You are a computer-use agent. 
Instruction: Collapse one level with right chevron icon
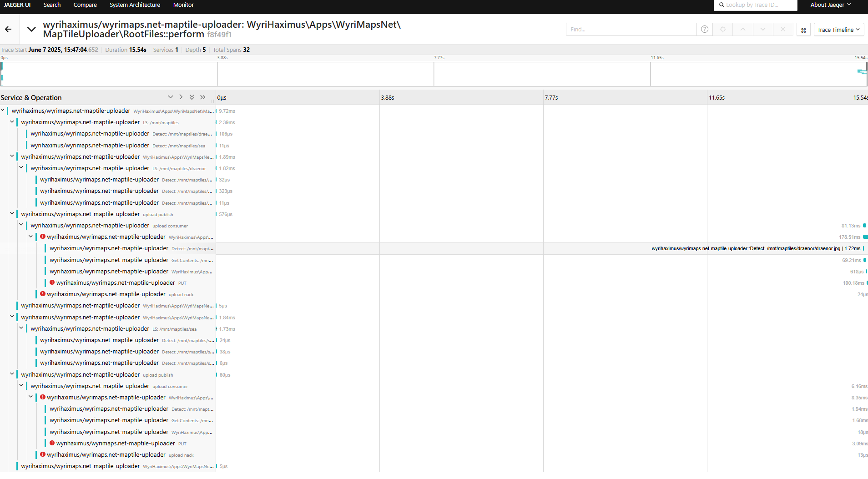coord(181,97)
